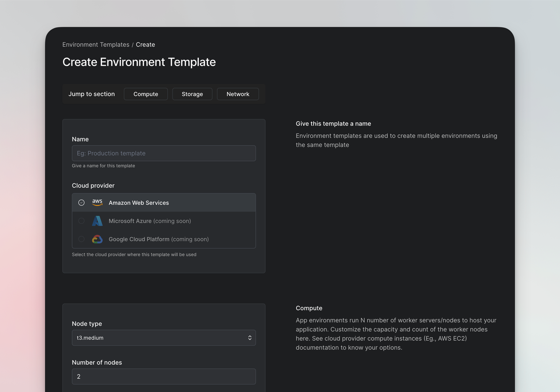This screenshot has width=560, height=392.
Task: Click the Node type chevron arrows
Action: coord(250,338)
